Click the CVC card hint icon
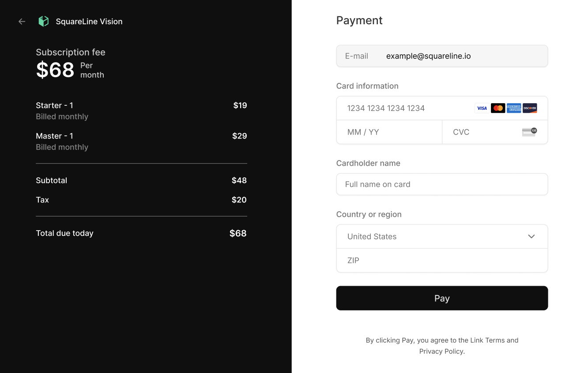Viewport: 588px width, 373px height. pyautogui.click(x=529, y=132)
